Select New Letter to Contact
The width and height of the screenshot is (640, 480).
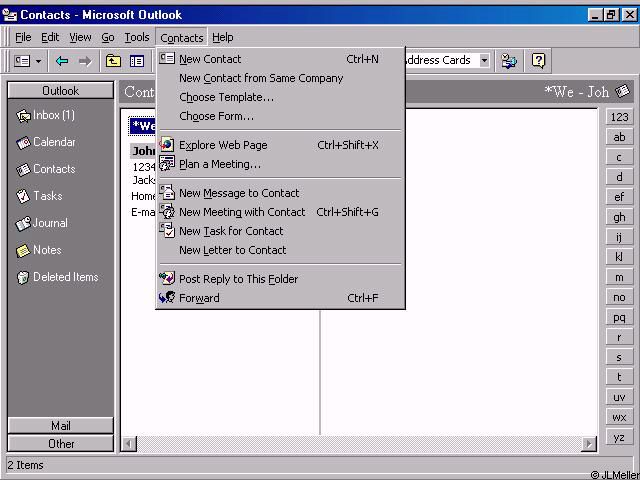[x=280, y=250]
